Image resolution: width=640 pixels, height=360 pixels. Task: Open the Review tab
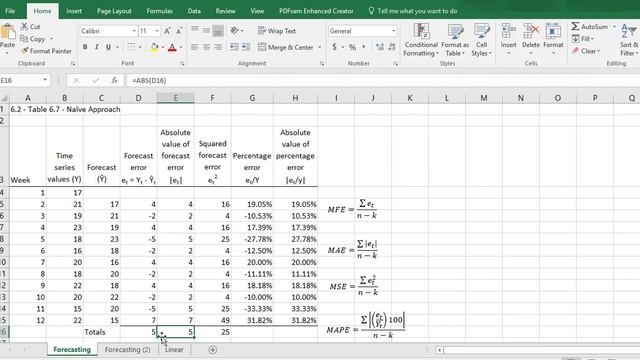point(225,11)
